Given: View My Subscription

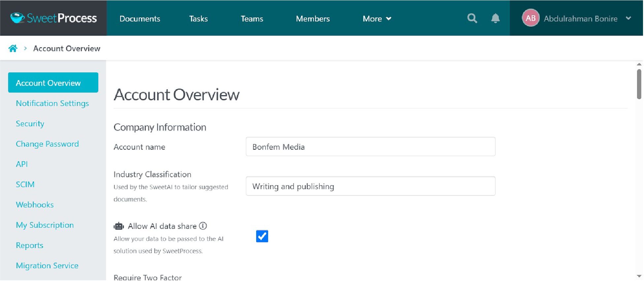Looking at the screenshot, I should tap(45, 225).
